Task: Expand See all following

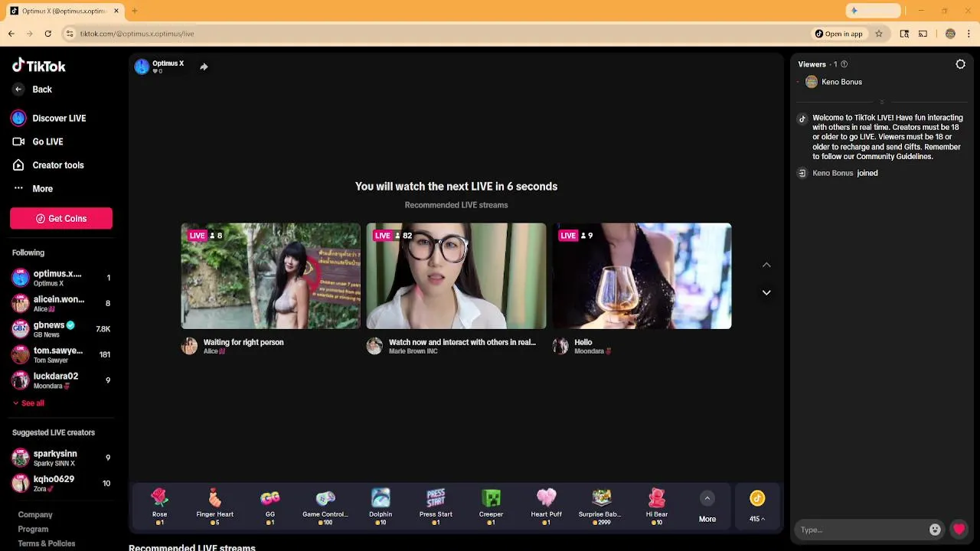Action: [x=28, y=403]
